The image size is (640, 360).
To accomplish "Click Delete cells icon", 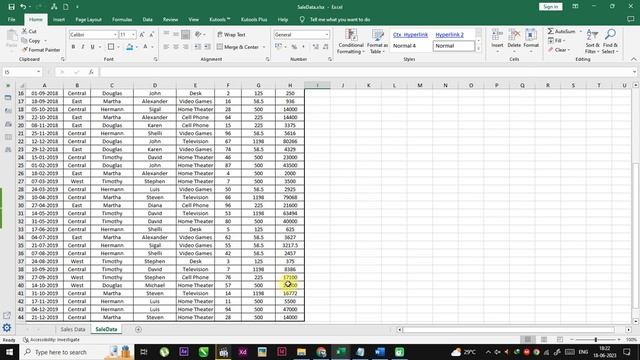I will (x=514, y=40).
